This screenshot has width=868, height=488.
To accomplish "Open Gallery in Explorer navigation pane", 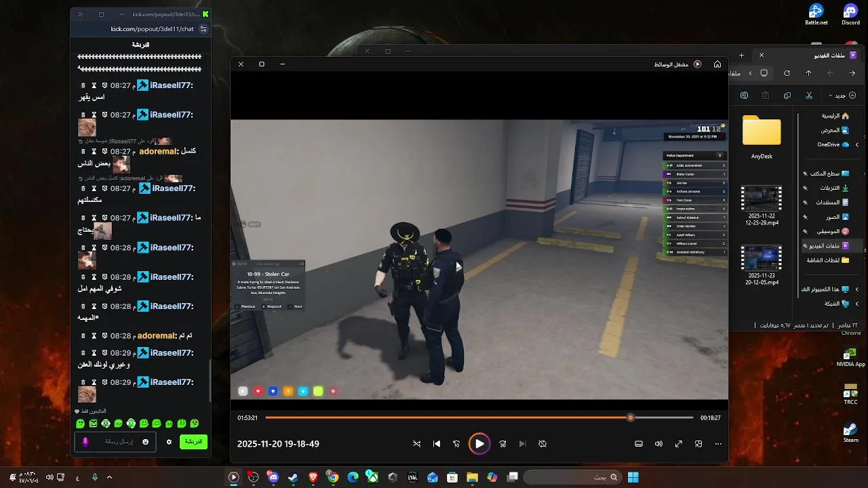I will (x=835, y=130).
